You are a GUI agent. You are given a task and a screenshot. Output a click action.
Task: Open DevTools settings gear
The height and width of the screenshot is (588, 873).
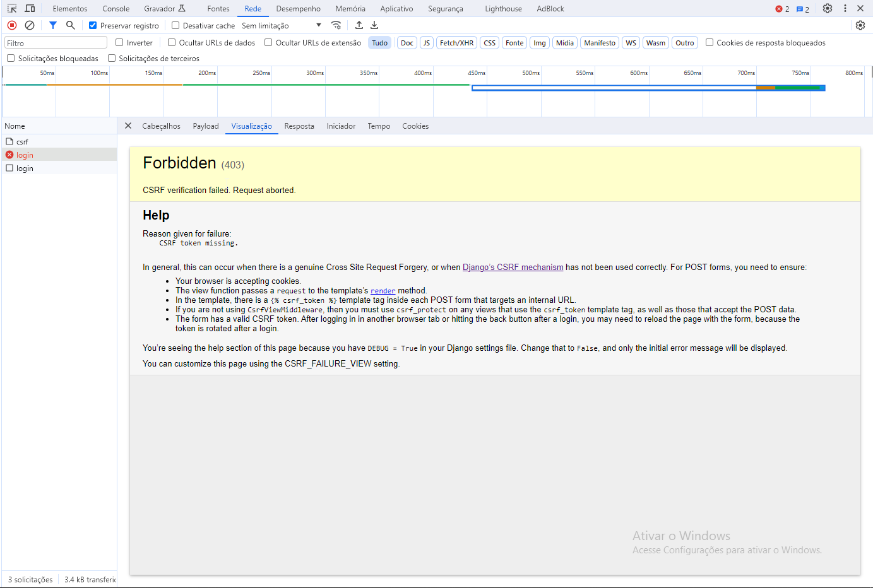[x=828, y=9]
